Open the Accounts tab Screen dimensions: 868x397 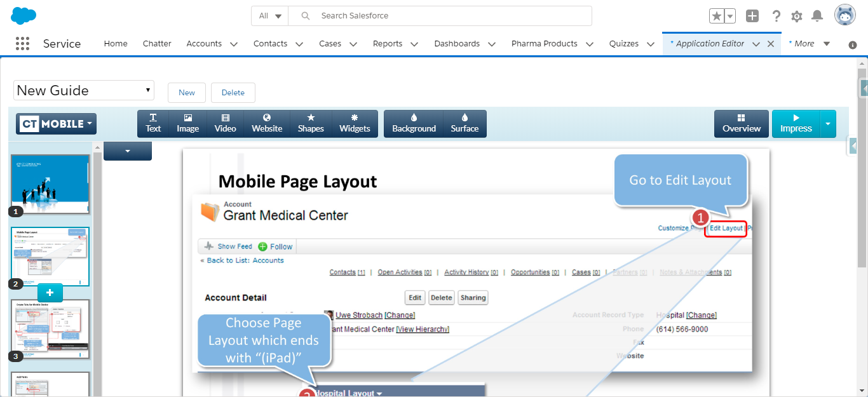pyautogui.click(x=204, y=44)
